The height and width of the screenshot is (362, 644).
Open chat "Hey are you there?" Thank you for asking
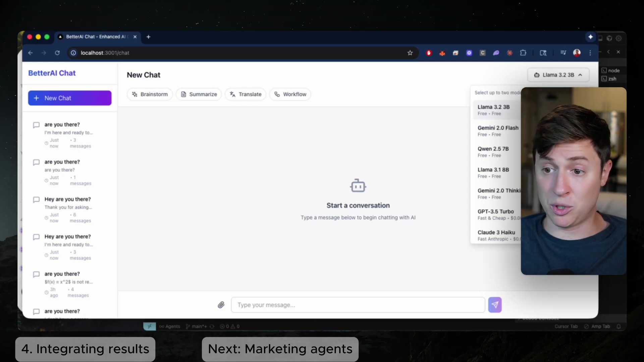pyautogui.click(x=70, y=209)
